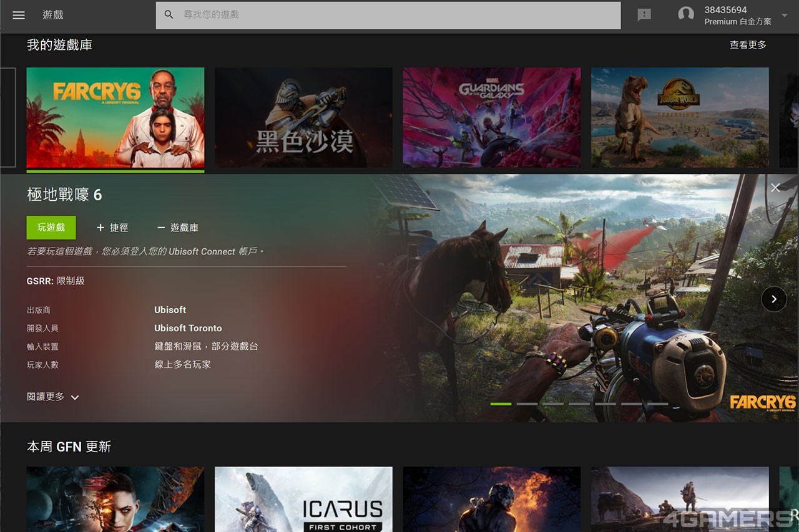Open the Guardians of the Galaxy tile
The height and width of the screenshot is (532, 799).
tap(492, 118)
